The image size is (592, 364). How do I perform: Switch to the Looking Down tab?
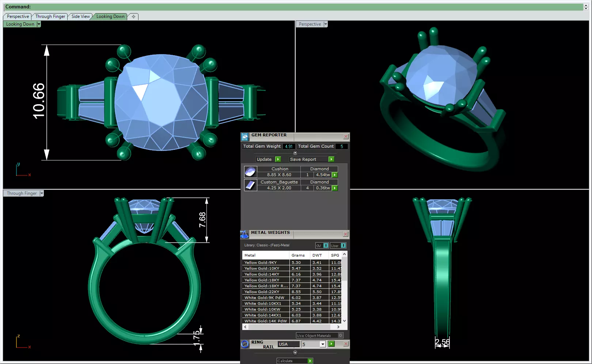(110, 16)
